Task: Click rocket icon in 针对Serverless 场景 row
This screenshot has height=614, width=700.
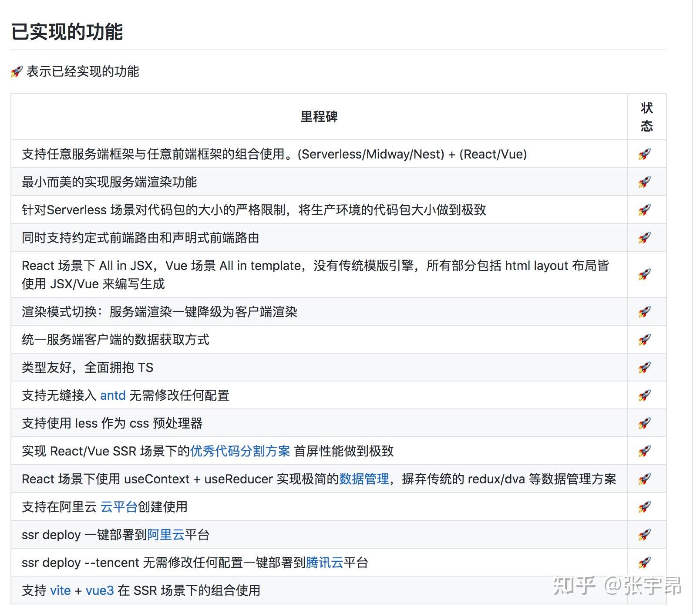Action: click(645, 210)
